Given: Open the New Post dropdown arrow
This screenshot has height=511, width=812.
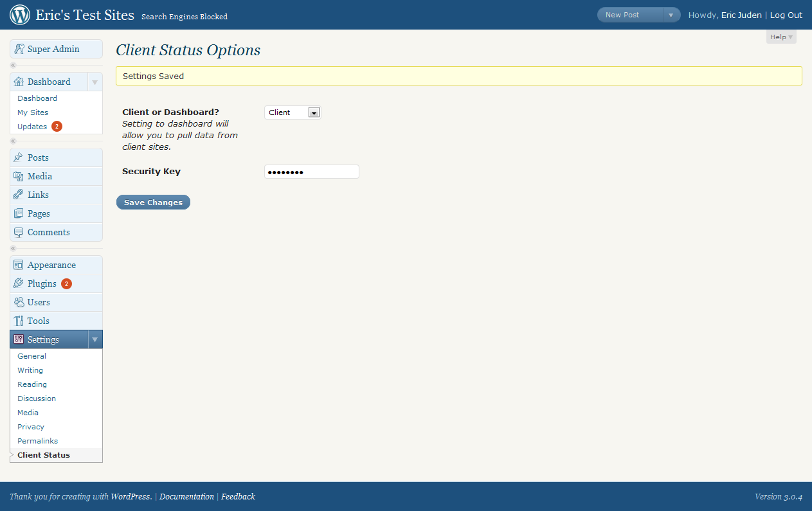Looking at the screenshot, I should click(x=671, y=15).
